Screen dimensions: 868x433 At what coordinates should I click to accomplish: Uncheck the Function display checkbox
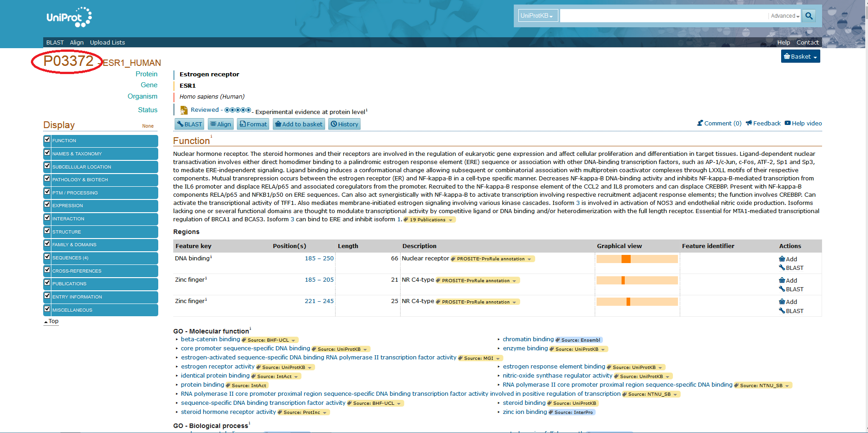47,139
